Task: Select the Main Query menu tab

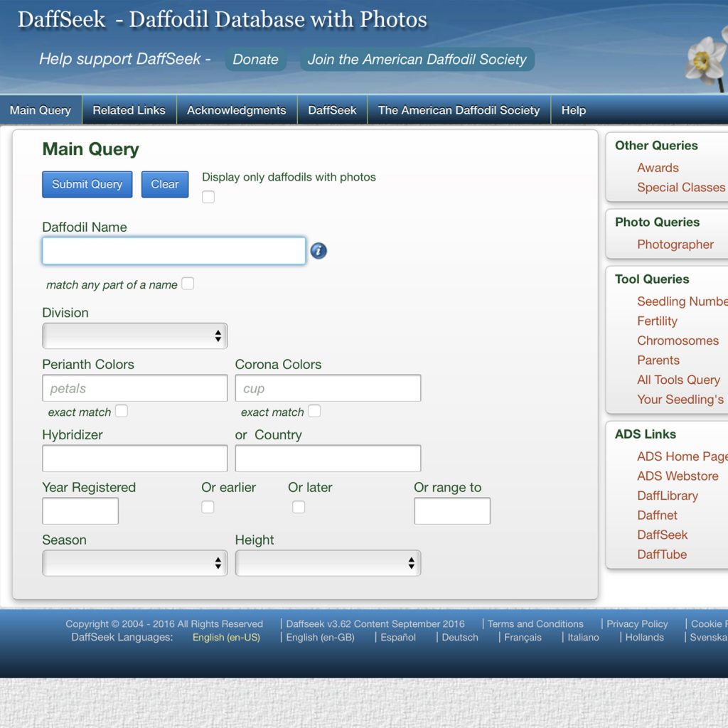Action: click(x=41, y=110)
